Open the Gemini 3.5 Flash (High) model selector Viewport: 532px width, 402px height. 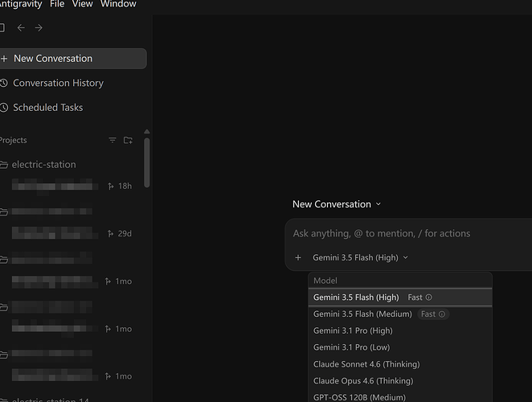(360, 258)
